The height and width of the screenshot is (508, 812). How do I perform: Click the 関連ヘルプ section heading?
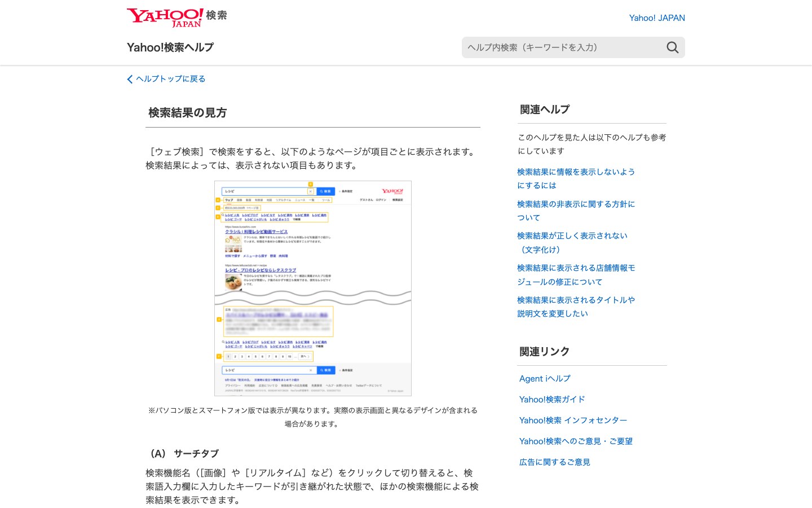point(545,110)
